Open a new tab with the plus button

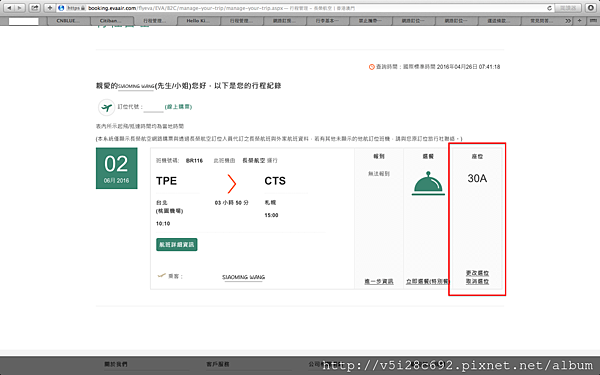pyautogui.click(x=580, y=21)
